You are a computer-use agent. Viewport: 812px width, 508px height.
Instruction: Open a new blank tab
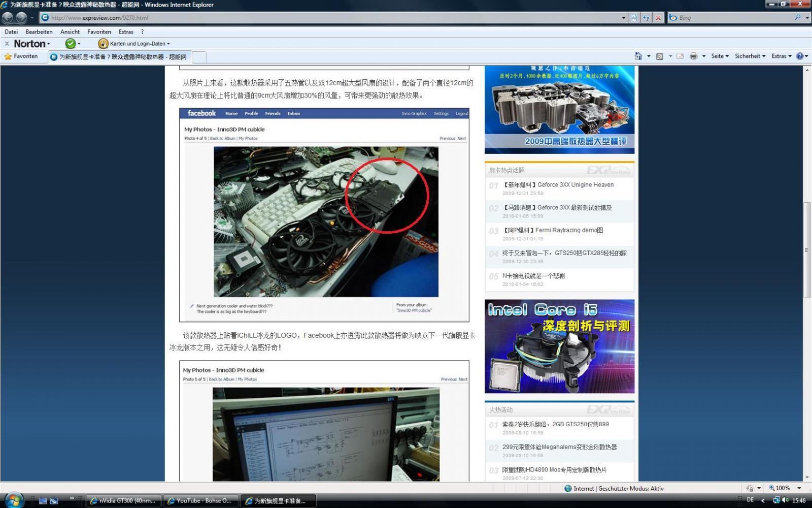[x=199, y=57]
